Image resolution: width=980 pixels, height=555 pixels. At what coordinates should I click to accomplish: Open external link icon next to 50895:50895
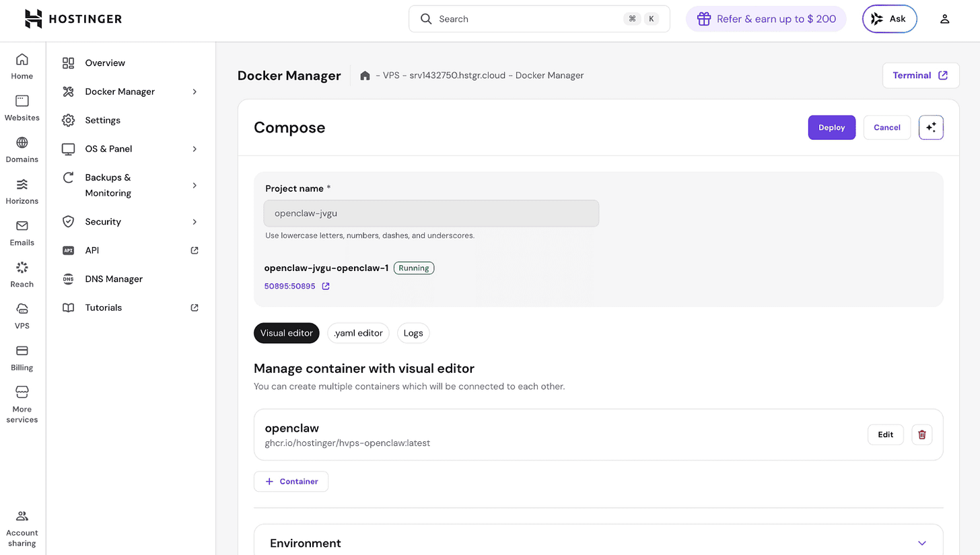coord(326,286)
